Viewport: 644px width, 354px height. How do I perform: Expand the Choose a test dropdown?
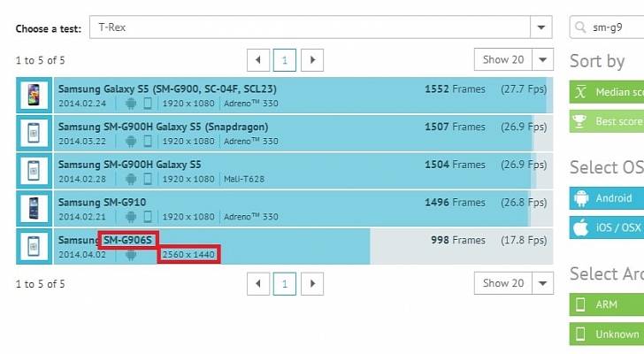542,28
